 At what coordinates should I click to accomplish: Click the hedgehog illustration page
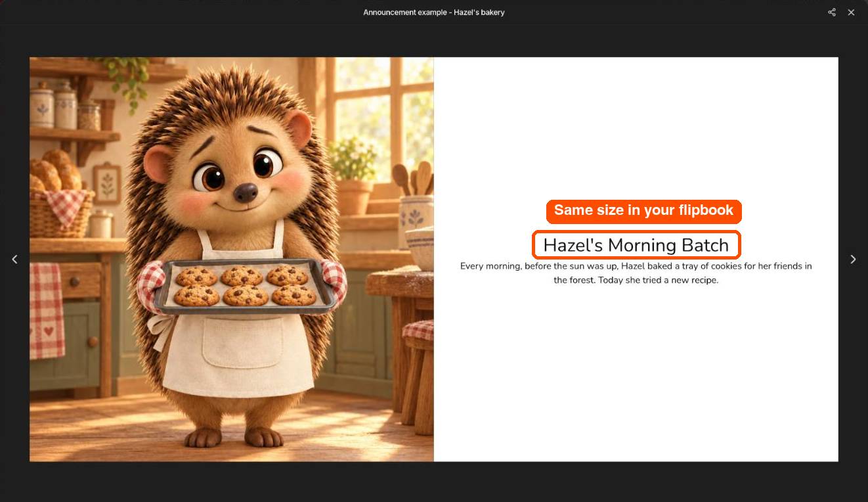232,260
